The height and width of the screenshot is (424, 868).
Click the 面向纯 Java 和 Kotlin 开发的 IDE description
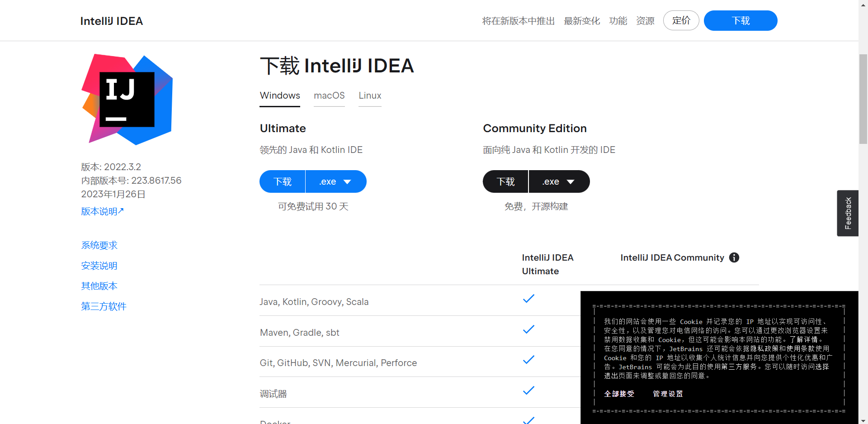click(x=549, y=150)
